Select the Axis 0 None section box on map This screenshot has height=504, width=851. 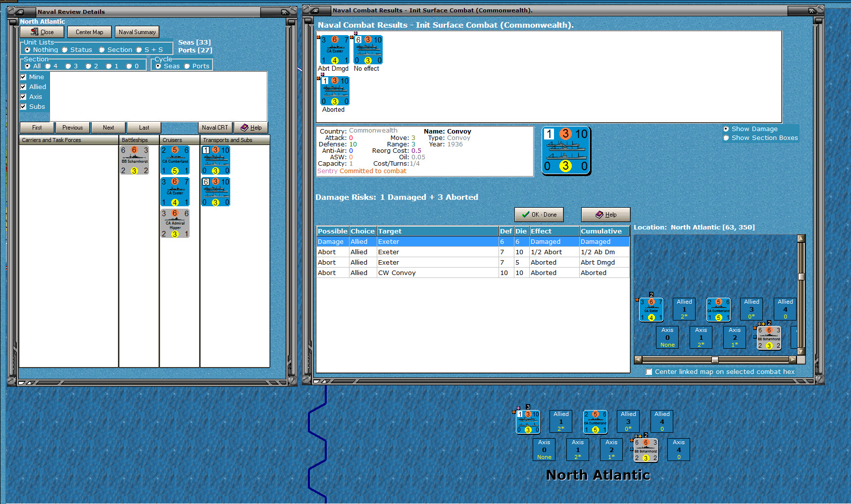click(544, 450)
